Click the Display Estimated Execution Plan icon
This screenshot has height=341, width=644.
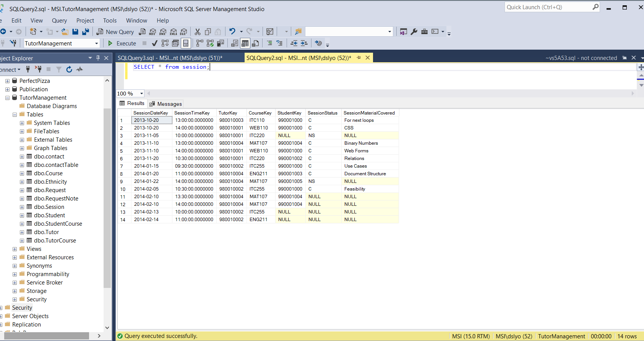coord(165,44)
